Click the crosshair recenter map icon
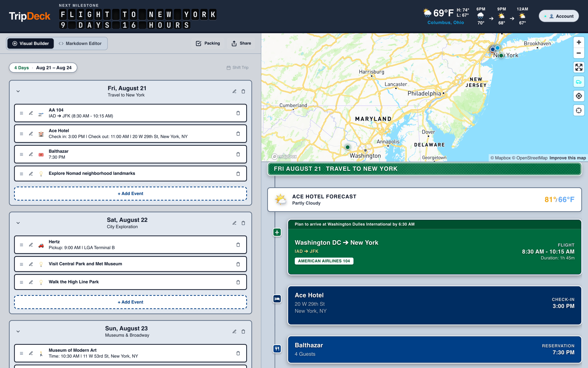The width and height of the screenshot is (588, 368). pos(579,110)
